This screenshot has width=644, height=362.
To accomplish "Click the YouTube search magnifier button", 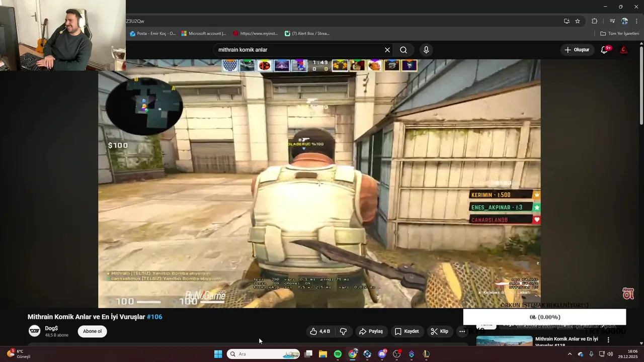I will tap(404, 50).
